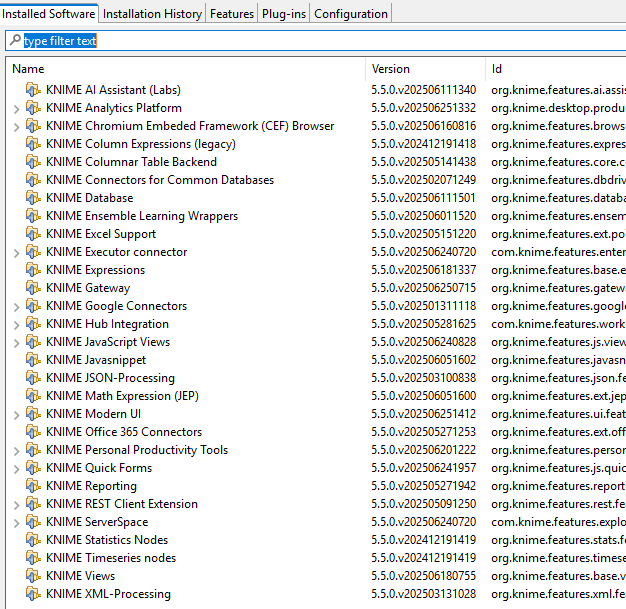This screenshot has width=626, height=609.
Task: Click the KNIME Connectors for Common Databases icon
Action: [x=33, y=179]
